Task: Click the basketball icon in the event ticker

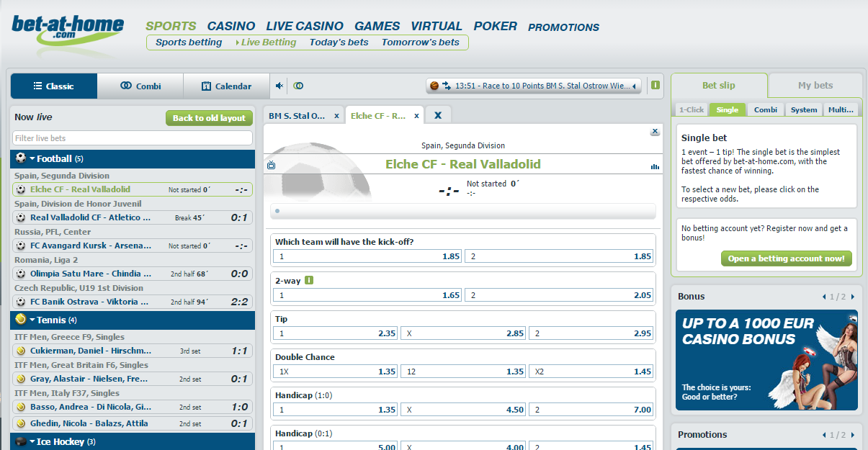Action: [x=434, y=86]
